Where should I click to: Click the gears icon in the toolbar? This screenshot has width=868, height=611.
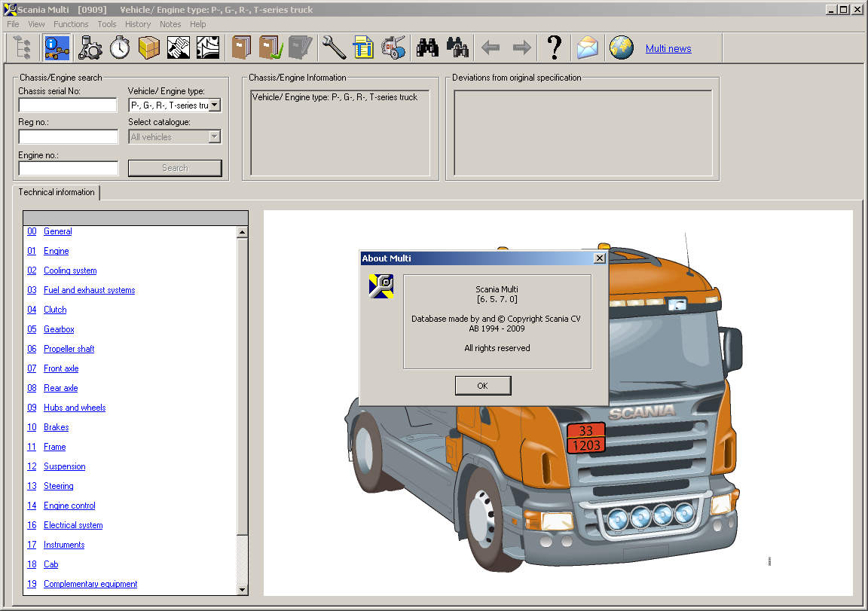tap(90, 48)
